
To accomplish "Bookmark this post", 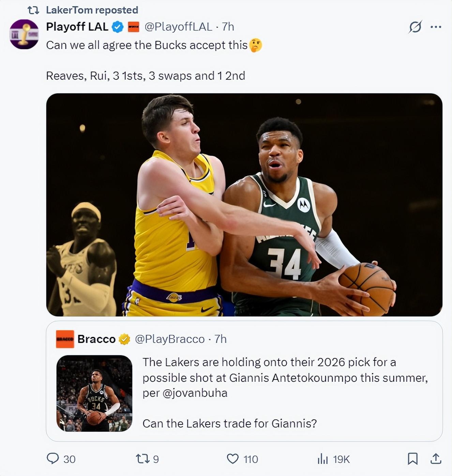I will pos(412,459).
